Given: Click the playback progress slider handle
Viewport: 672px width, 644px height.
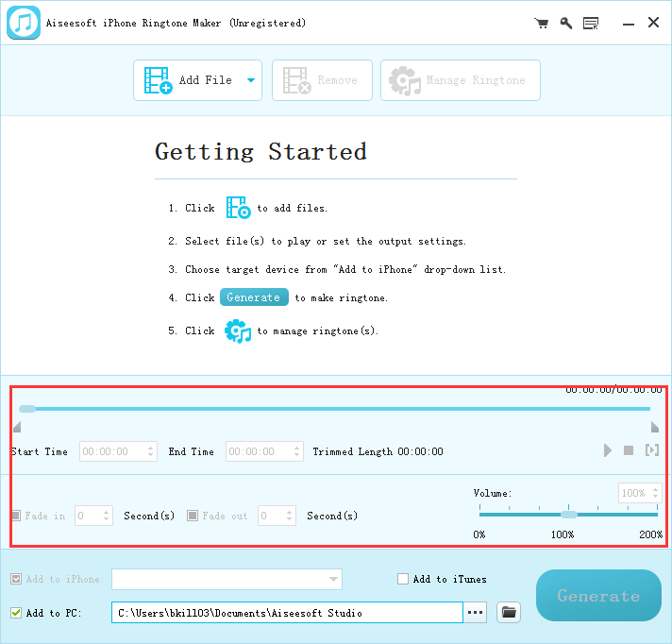Looking at the screenshot, I should [27, 409].
